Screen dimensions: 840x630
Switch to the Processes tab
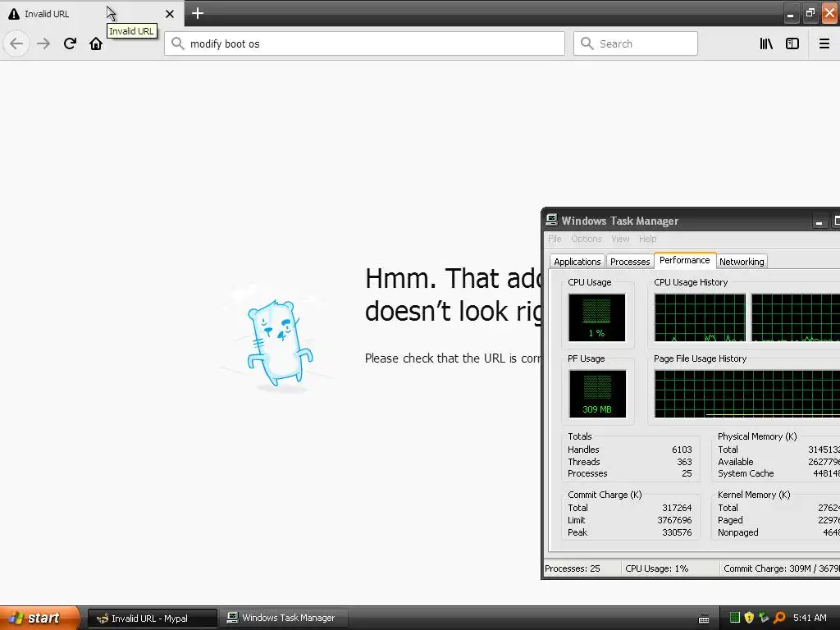(x=629, y=262)
